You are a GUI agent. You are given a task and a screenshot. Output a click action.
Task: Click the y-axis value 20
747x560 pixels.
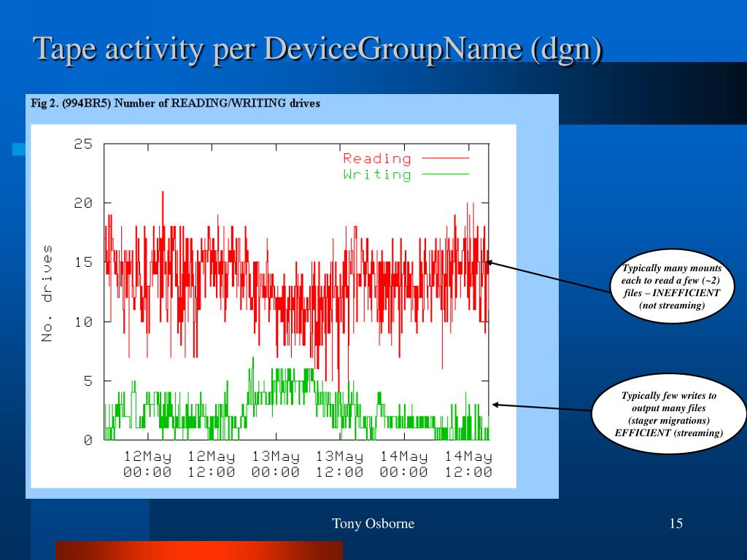[x=83, y=203]
